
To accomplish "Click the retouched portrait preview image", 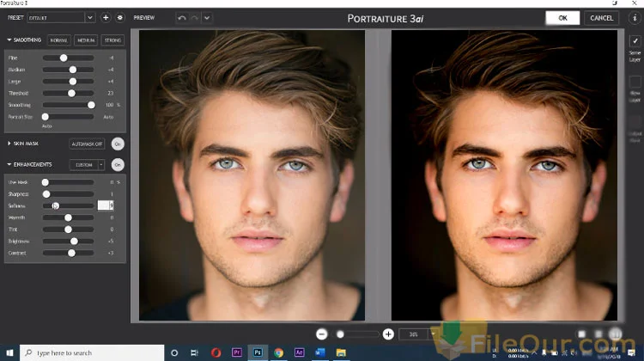I will point(504,175).
